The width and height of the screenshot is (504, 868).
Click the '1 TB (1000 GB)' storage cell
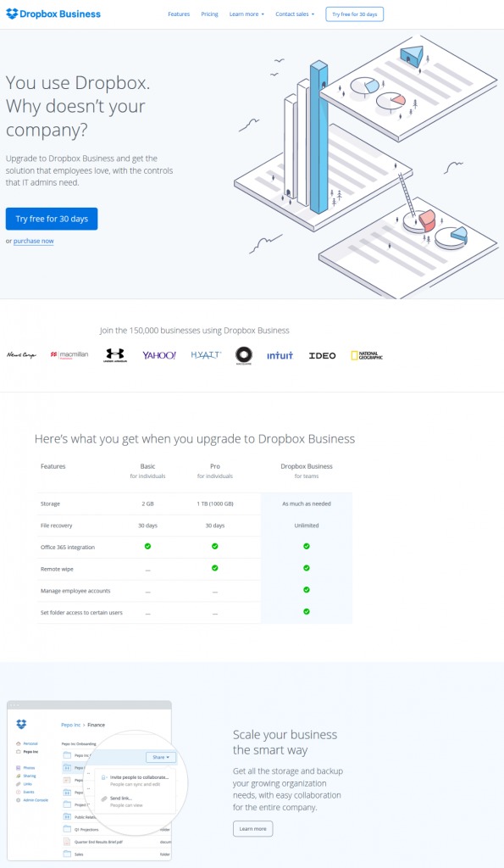(215, 504)
